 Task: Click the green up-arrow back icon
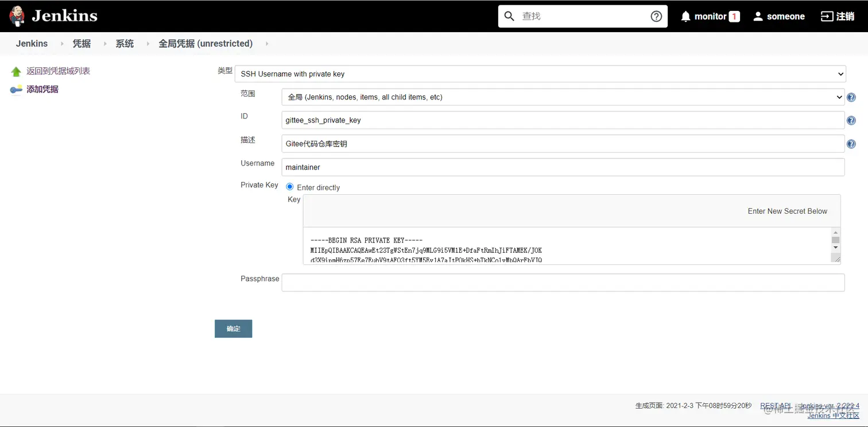tap(16, 71)
